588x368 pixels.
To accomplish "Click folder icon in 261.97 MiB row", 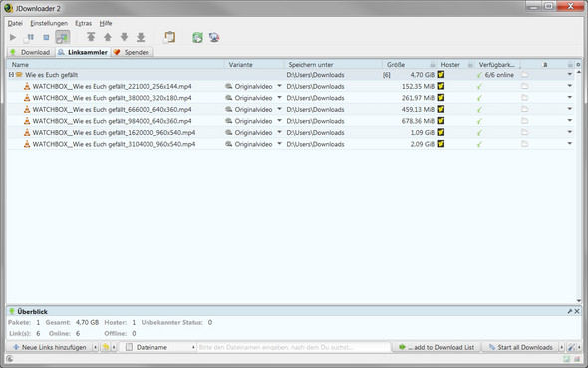I will (x=524, y=98).
